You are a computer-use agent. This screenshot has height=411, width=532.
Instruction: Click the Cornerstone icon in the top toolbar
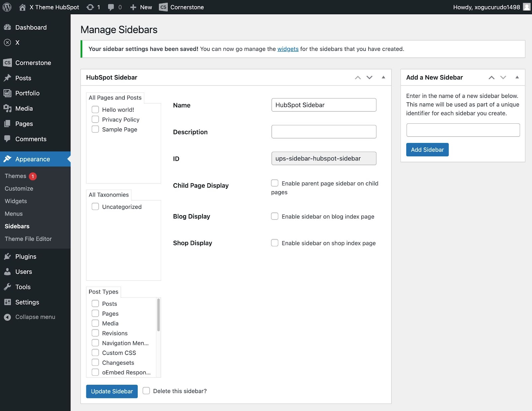[163, 7]
